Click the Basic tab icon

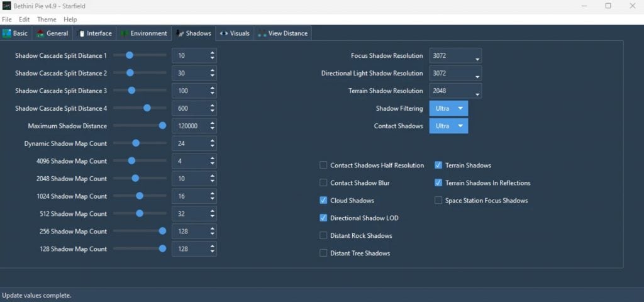pos(7,33)
